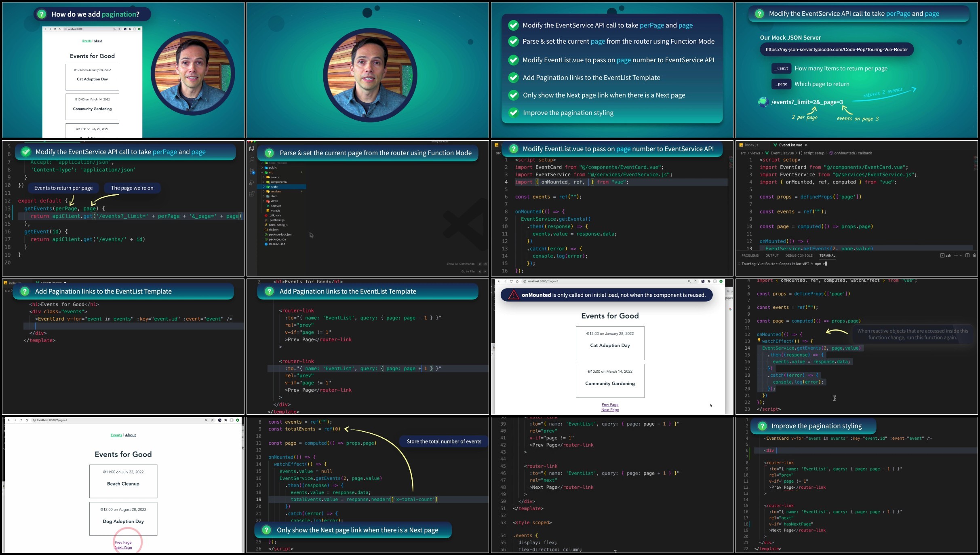Screen dimensions: 980x555
Task: Open the launch profile dropdown arrow beside the terminal plus
Action: 961,255
